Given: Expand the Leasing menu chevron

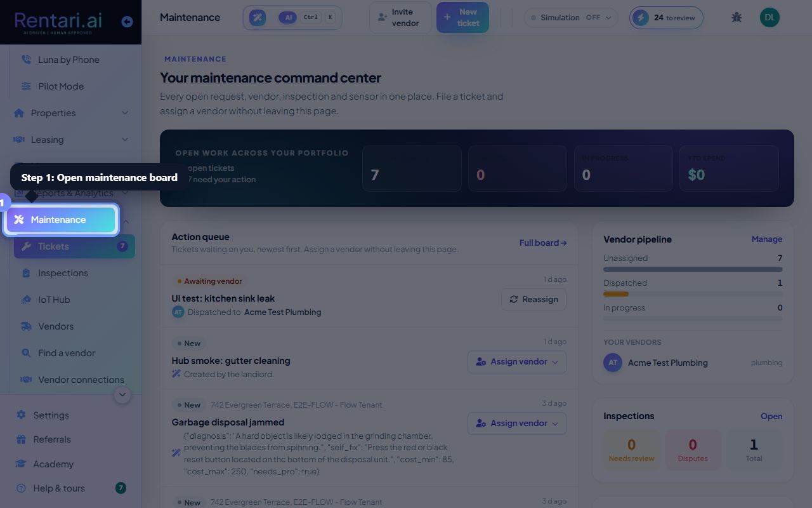Looking at the screenshot, I should tap(125, 140).
